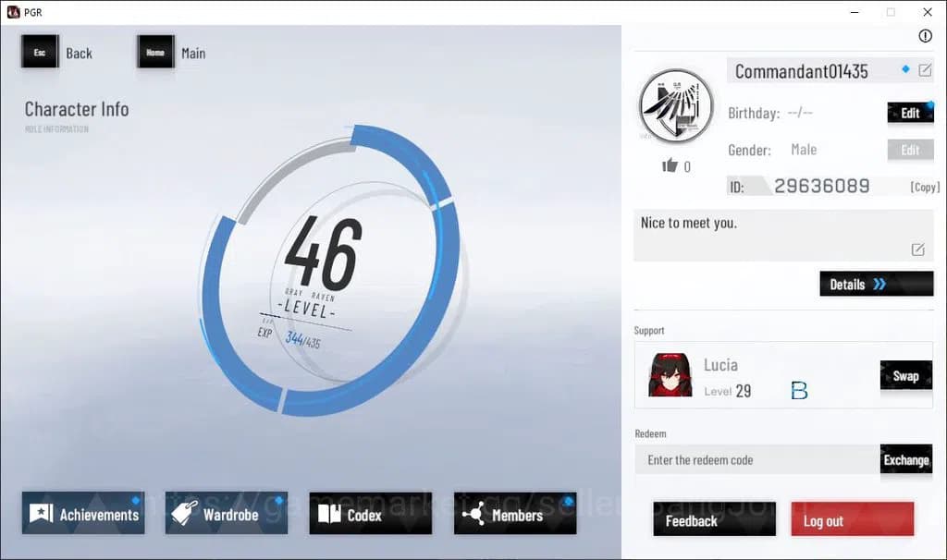The width and height of the screenshot is (947, 560).
Task: Open the Achievements panel
Action: [x=83, y=514]
